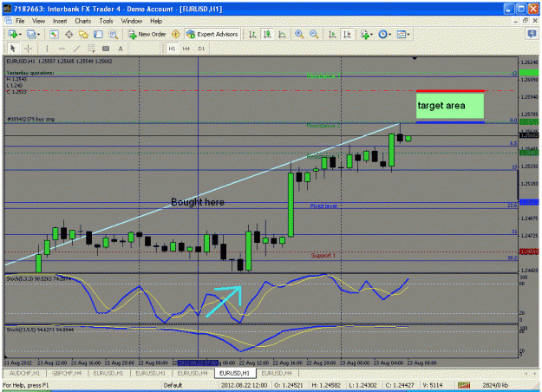Open the Navigator folder-star icon
542x392 pixels.
tap(83, 34)
